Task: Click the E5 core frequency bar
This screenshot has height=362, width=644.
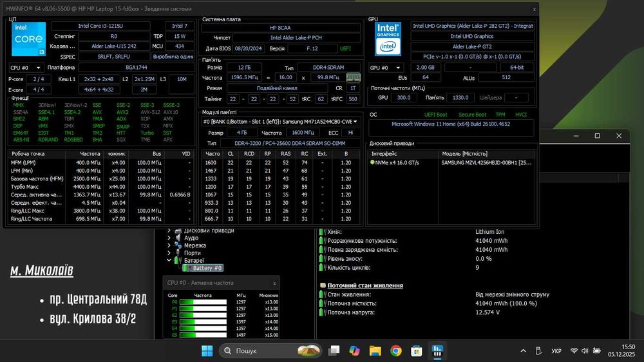Action: click(203, 335)
